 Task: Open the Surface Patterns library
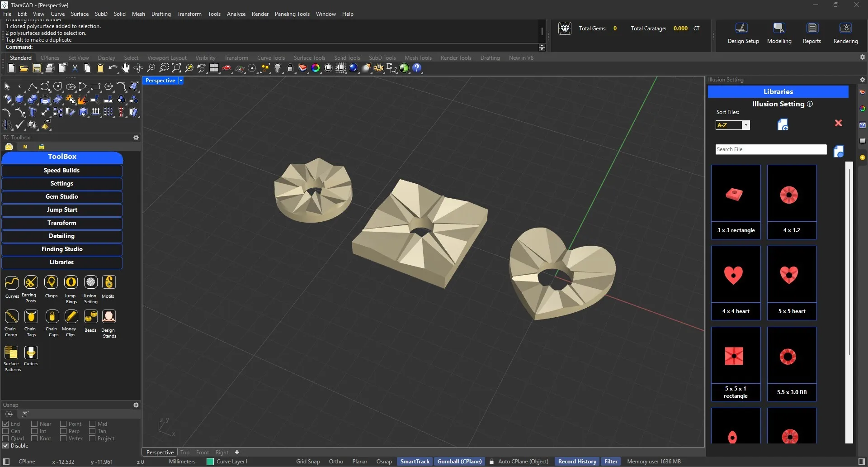(x=11, y=353)
